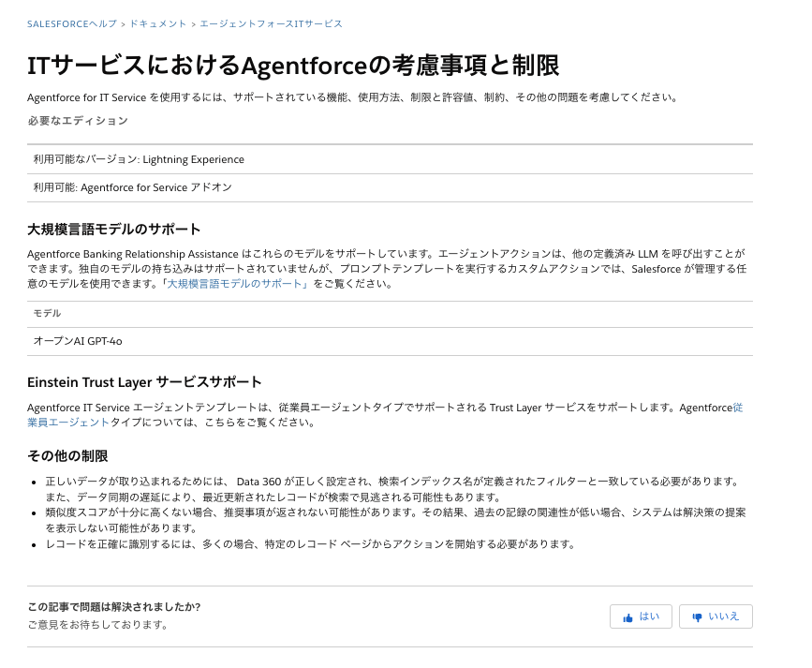The height and width of the screenshot is (668, 812).
Task: Click the モデル table header
Action: pos(390,314)
